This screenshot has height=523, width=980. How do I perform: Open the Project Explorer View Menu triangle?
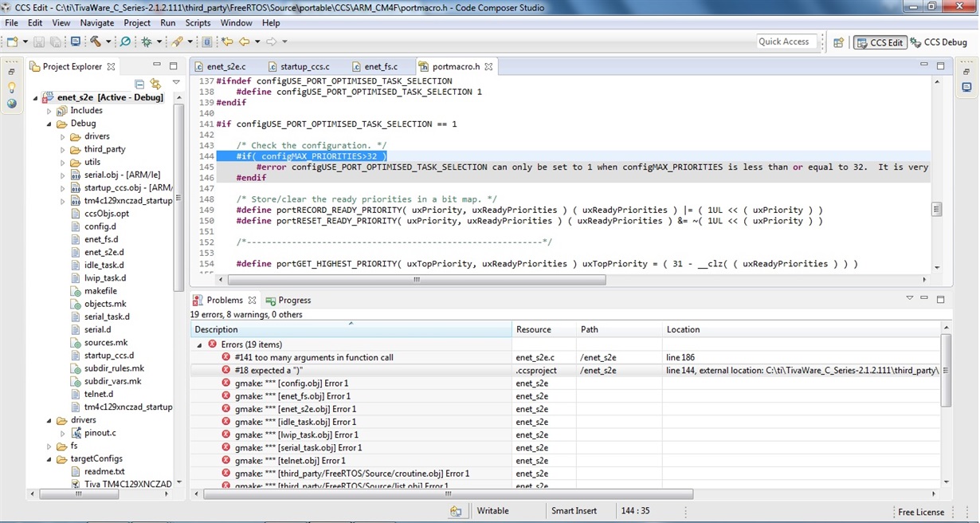click(176, 83)
